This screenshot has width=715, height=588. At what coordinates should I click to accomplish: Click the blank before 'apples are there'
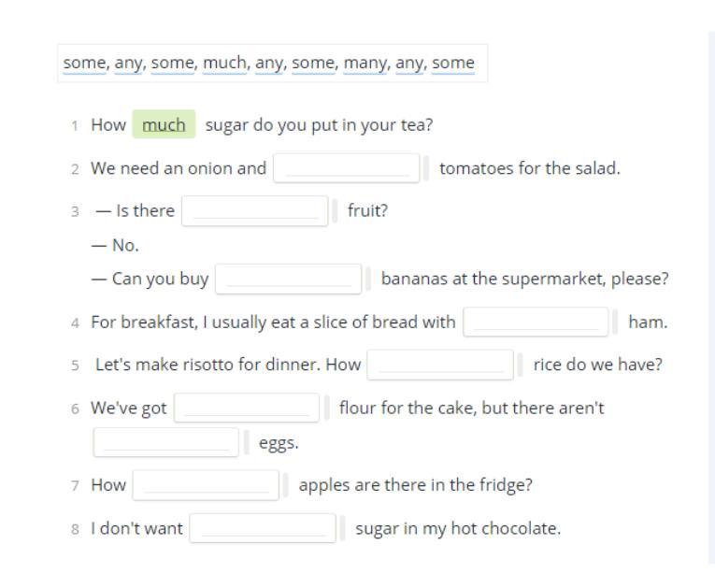pyautogui.click(x=206, y=485)
